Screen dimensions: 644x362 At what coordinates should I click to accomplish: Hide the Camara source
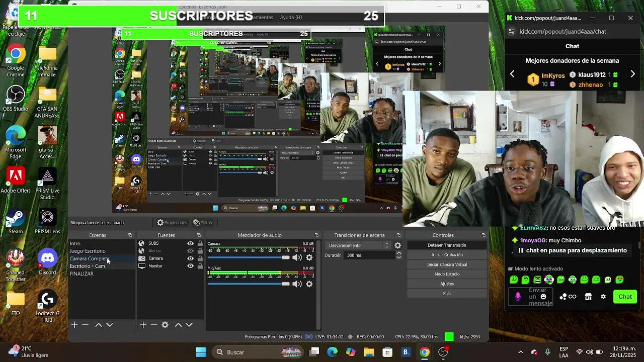190,258
